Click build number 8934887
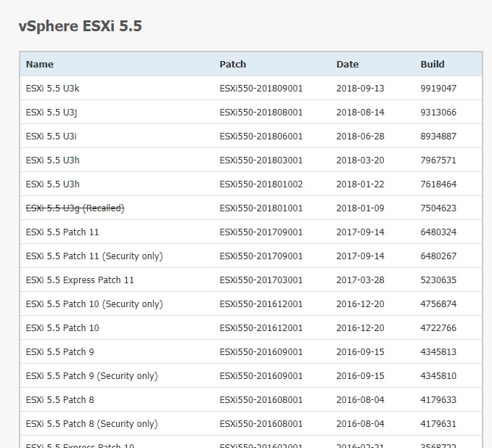The image size is (492, 448). point(438,137)
